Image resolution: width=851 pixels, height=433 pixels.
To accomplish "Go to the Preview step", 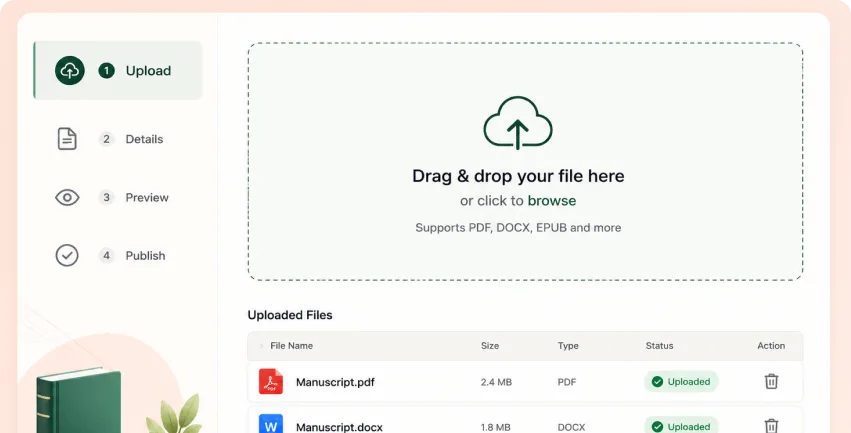I will 147,198.
